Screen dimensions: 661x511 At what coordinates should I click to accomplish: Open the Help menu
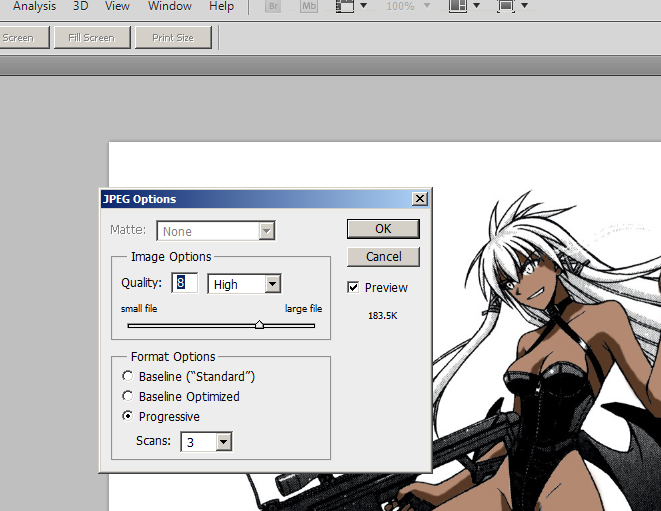221,6
